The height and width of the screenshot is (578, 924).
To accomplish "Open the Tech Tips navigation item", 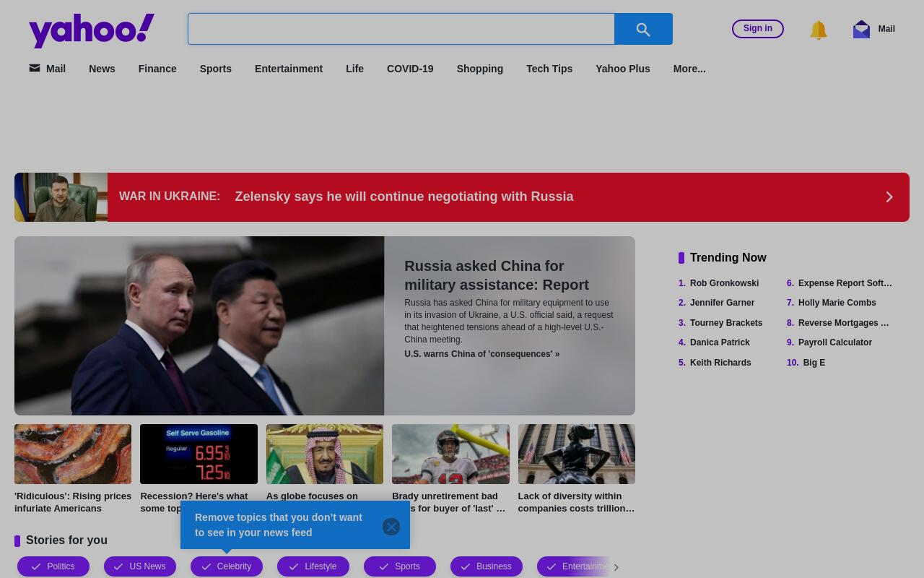I will (549, 69).
